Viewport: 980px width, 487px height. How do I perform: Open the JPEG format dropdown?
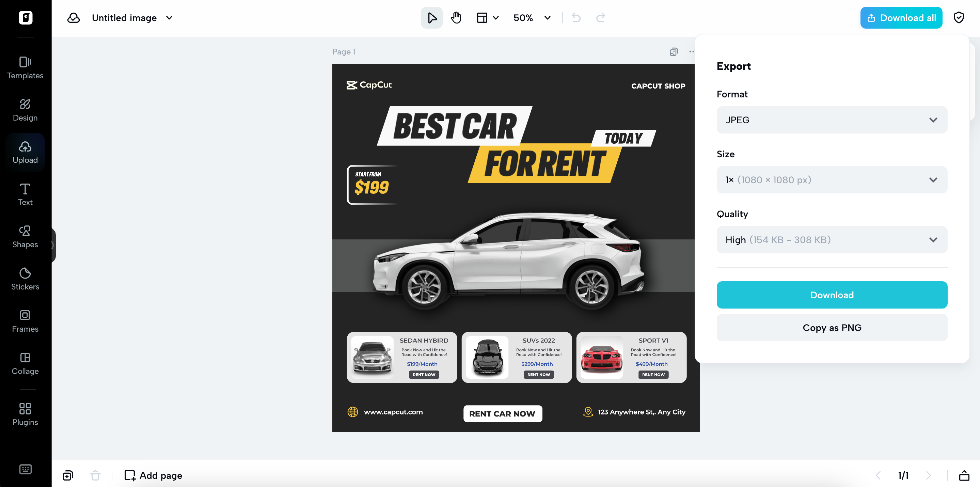click(x=832, y=120)
